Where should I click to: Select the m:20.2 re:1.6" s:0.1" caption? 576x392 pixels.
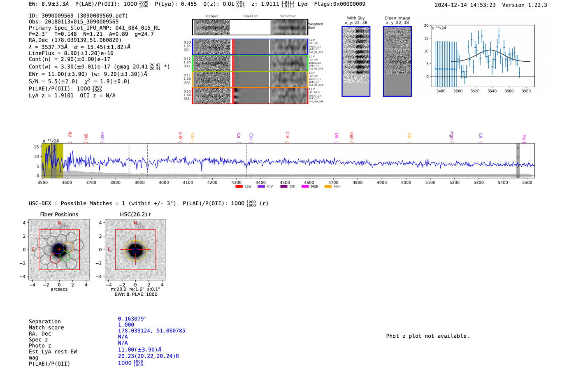tap(135, 289)
